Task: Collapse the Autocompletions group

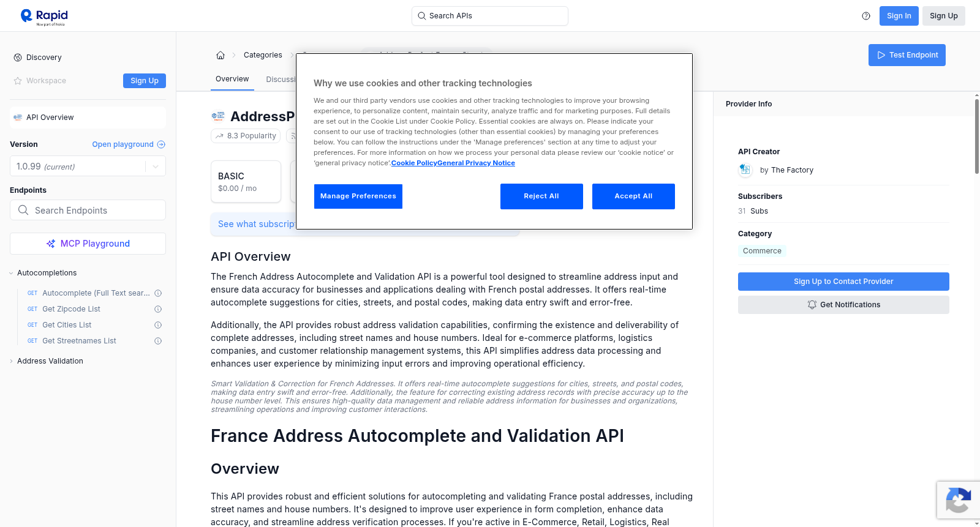Action: tap(11, 273)
